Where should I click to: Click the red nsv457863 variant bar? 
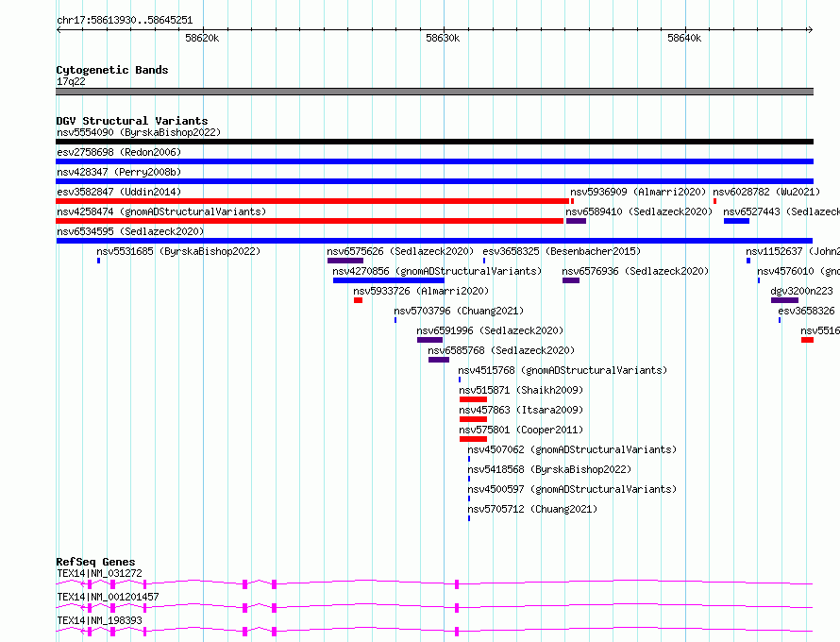point(473,419)
